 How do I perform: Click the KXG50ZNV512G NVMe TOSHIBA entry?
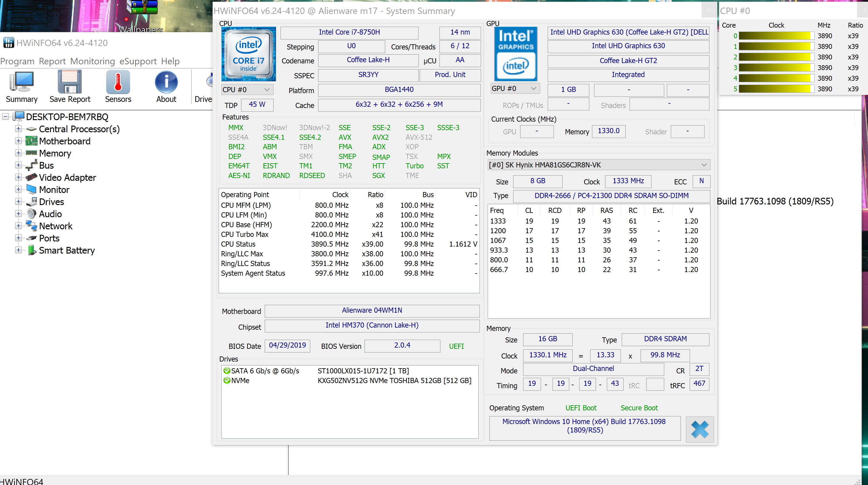point(395,381)
